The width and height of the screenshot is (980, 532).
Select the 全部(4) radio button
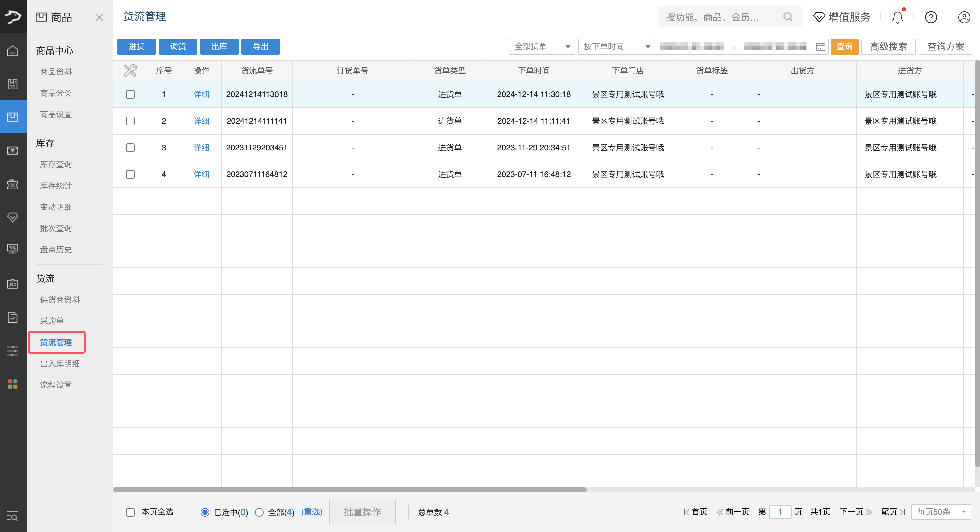point(259,512)
